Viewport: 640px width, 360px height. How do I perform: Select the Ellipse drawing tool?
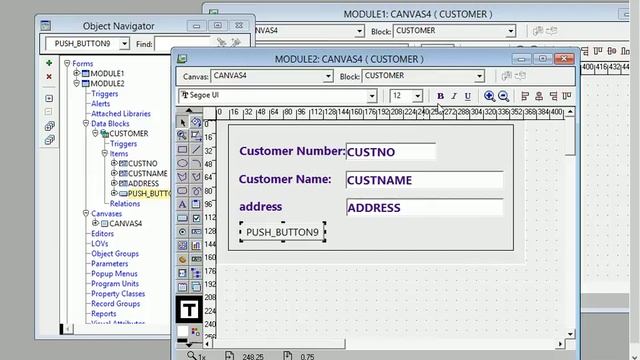click(x=182, y=163)
